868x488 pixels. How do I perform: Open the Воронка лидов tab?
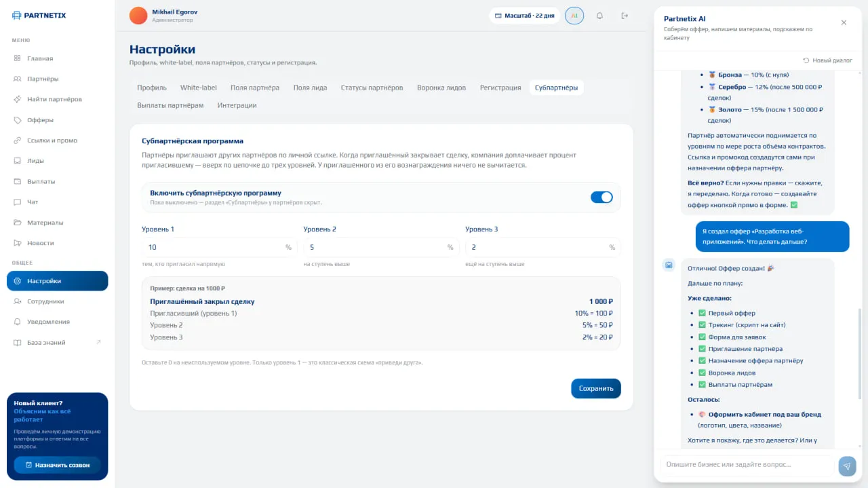tap(441, 88)
